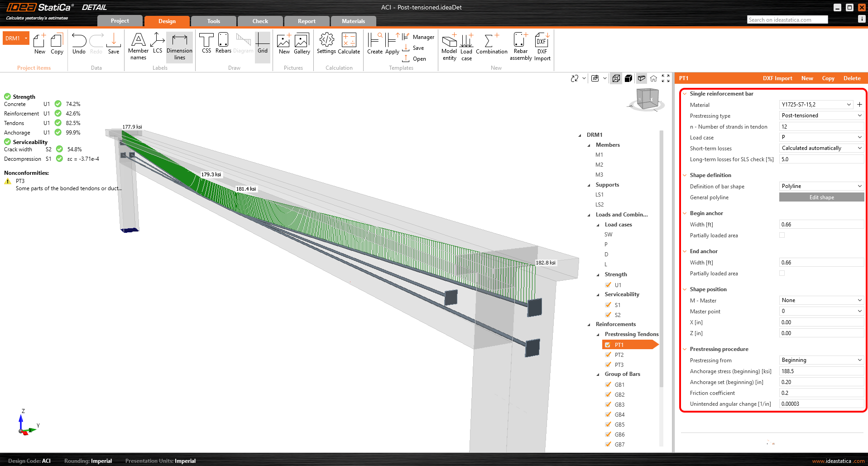Click the Edit shape button

pos(821,197)
